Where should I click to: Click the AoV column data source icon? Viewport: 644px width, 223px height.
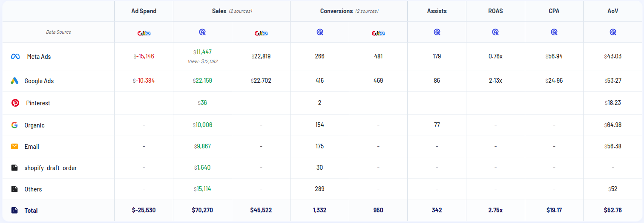613,32
